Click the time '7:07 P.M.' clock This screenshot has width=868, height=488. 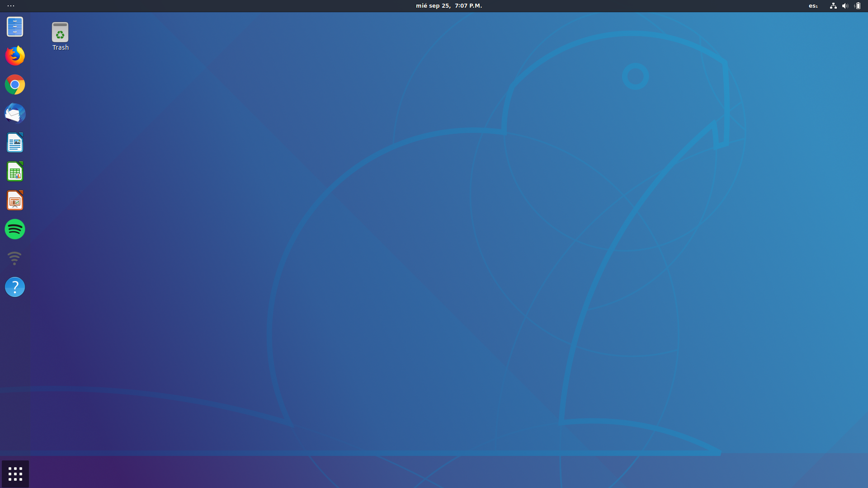468,6
